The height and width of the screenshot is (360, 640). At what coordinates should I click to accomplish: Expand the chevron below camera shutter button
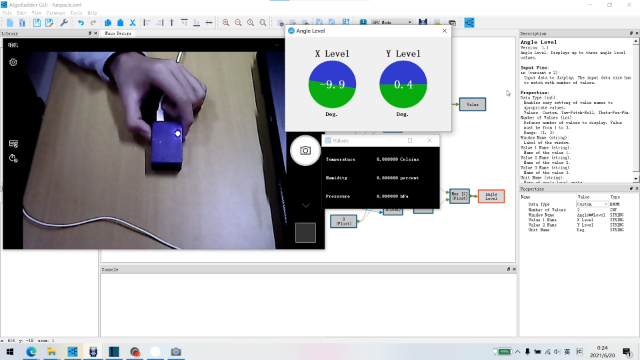click(x=306, y=205)
